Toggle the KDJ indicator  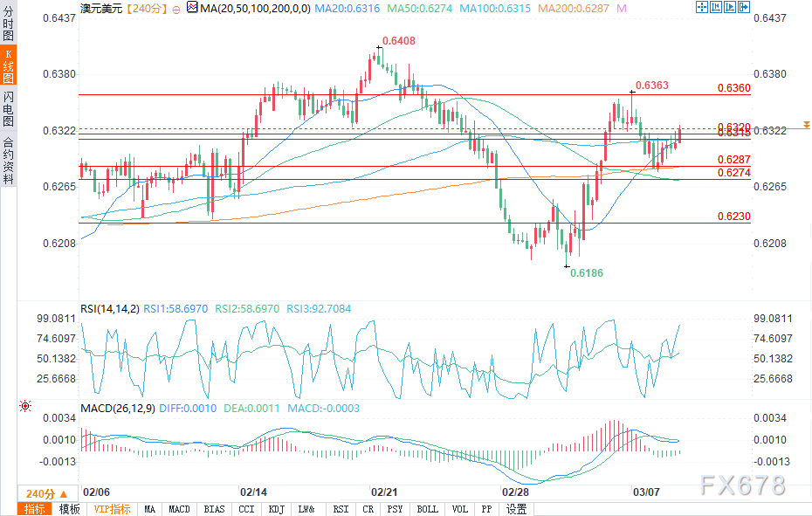pos(277,509)
